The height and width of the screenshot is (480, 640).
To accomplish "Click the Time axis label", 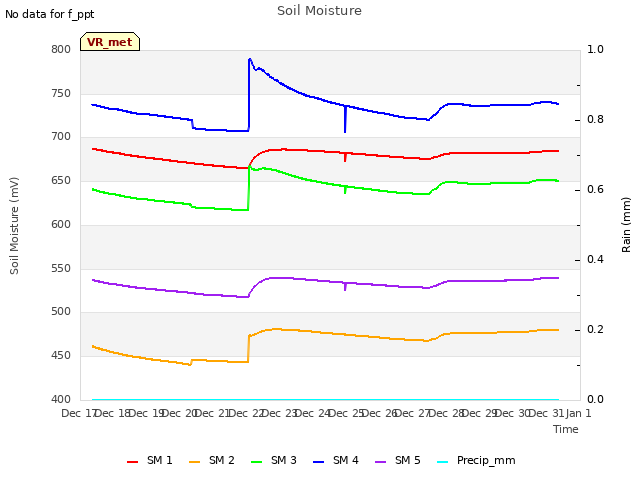I will [566, 429].
